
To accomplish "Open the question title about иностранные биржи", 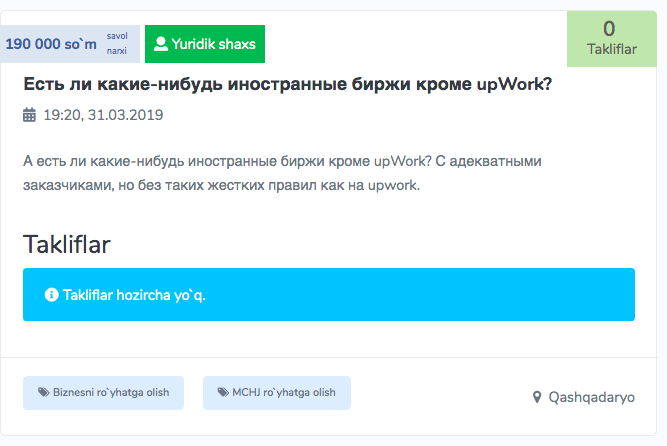I will pyautogui.click(x=287, y=84).
